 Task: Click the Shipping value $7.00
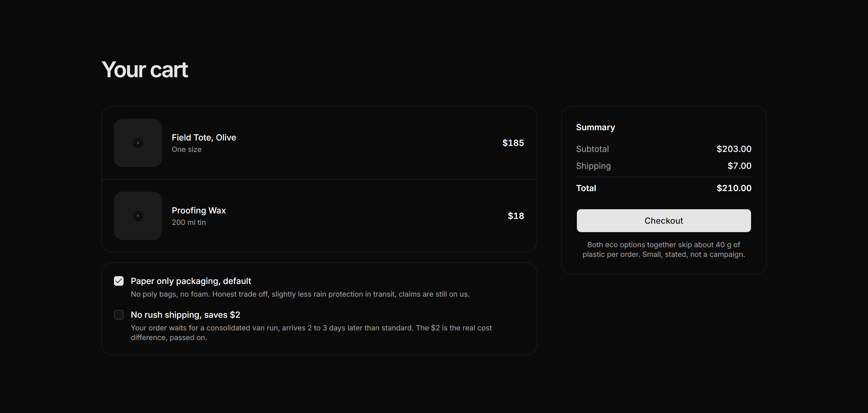click(x=739, y=166)
